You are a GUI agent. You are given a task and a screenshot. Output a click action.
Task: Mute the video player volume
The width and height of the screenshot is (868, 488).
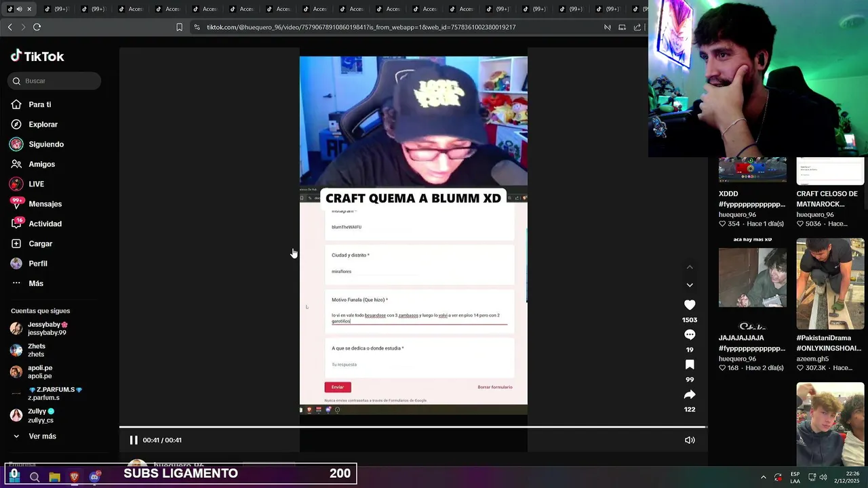tap(690, 440)
